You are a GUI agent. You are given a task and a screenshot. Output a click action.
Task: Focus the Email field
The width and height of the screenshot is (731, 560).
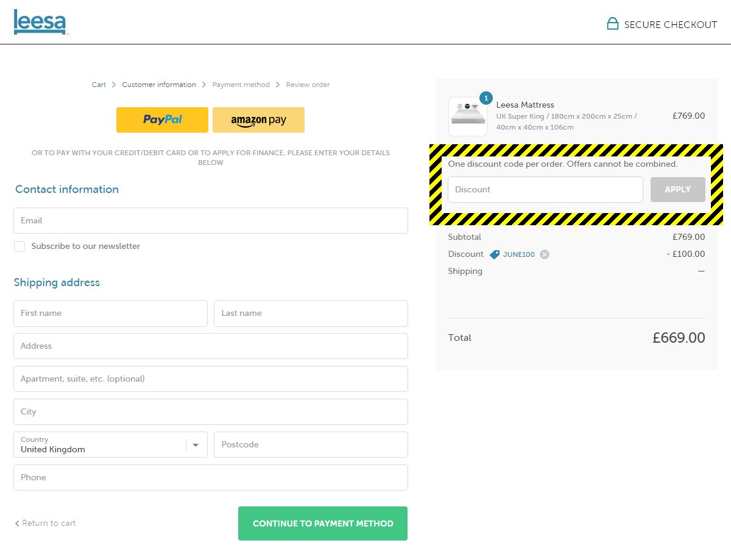211,220
